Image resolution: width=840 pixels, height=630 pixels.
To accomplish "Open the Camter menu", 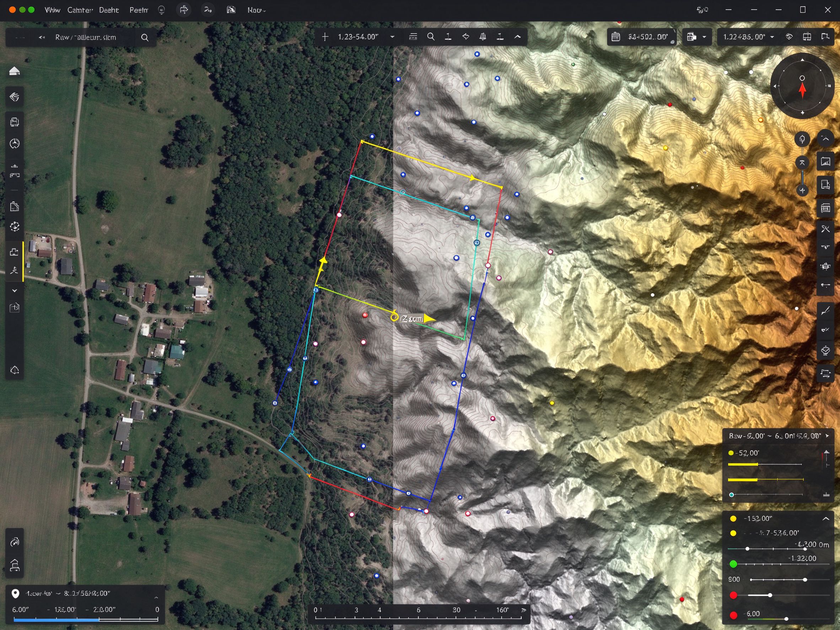I will [80, 10].
